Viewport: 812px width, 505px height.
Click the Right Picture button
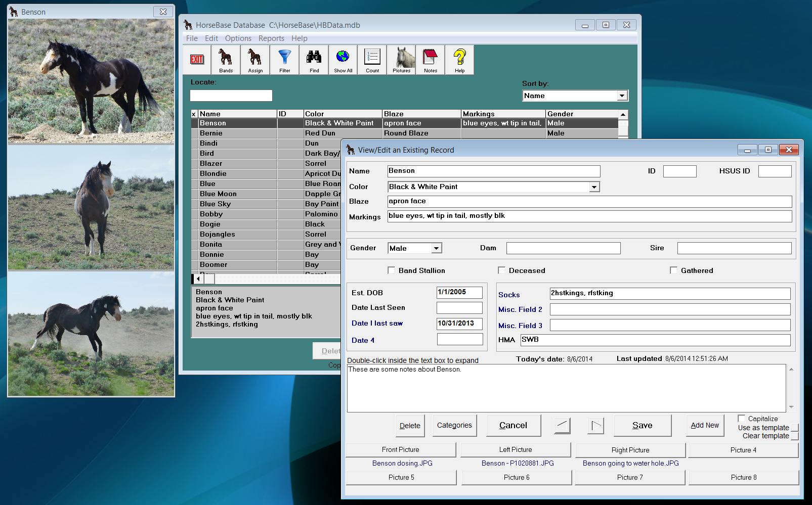point(630,449)
